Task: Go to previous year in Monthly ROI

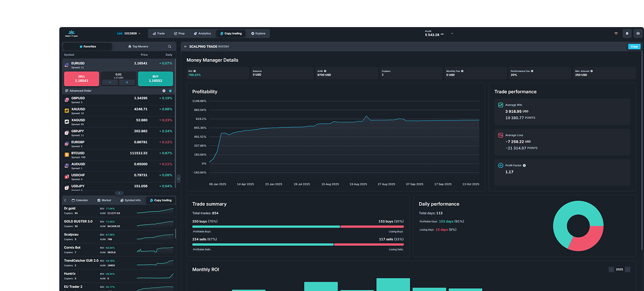Action: point(611,270)
